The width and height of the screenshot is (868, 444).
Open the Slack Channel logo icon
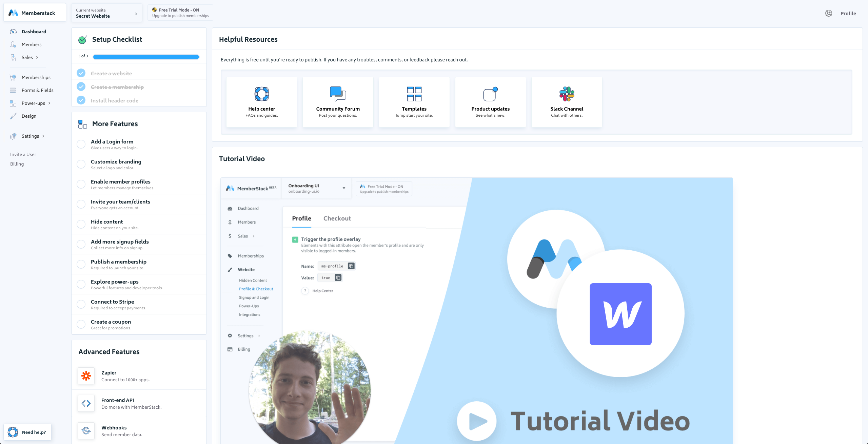coord(567,94)
